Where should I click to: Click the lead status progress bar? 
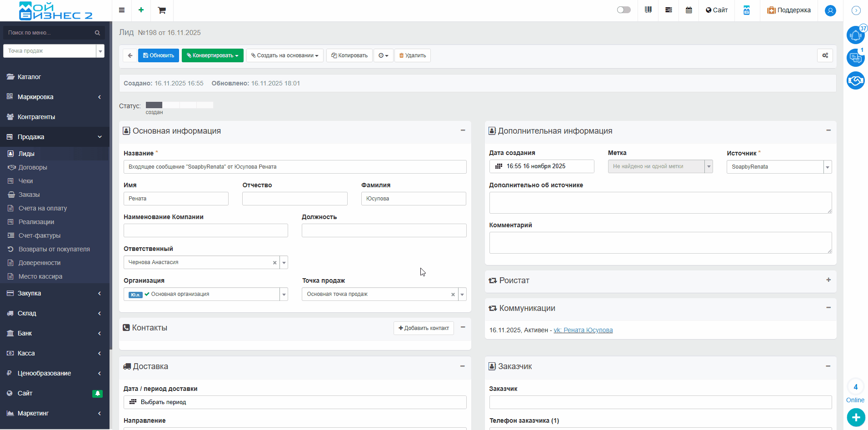(x=179, y=105)
